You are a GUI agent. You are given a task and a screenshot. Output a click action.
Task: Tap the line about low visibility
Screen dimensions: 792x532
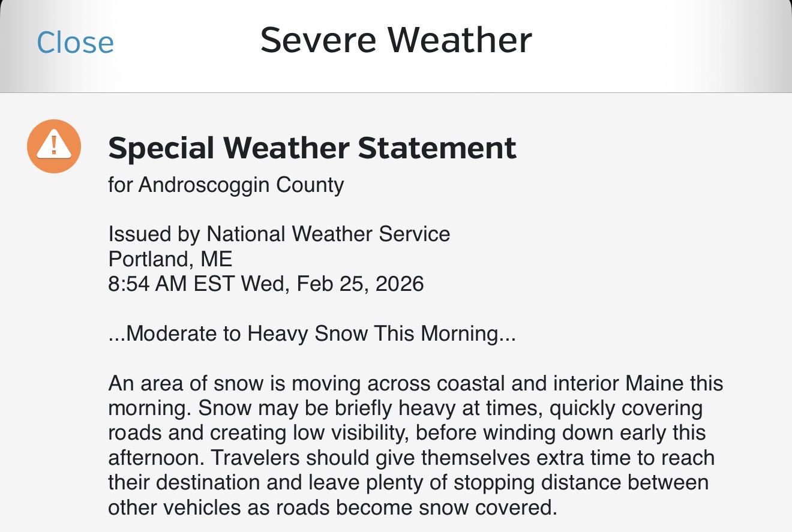407,433
